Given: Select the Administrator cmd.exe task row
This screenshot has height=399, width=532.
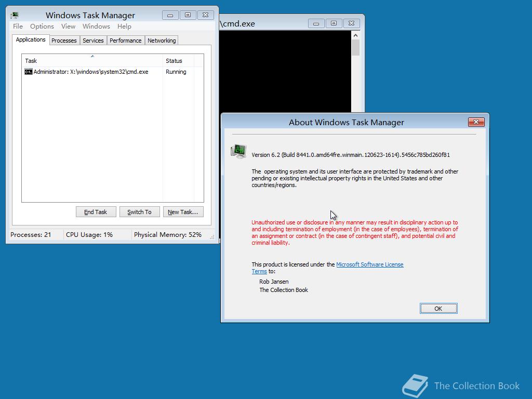Looking at the screenshot, I should pyautogui.click(x=113, y=72).
